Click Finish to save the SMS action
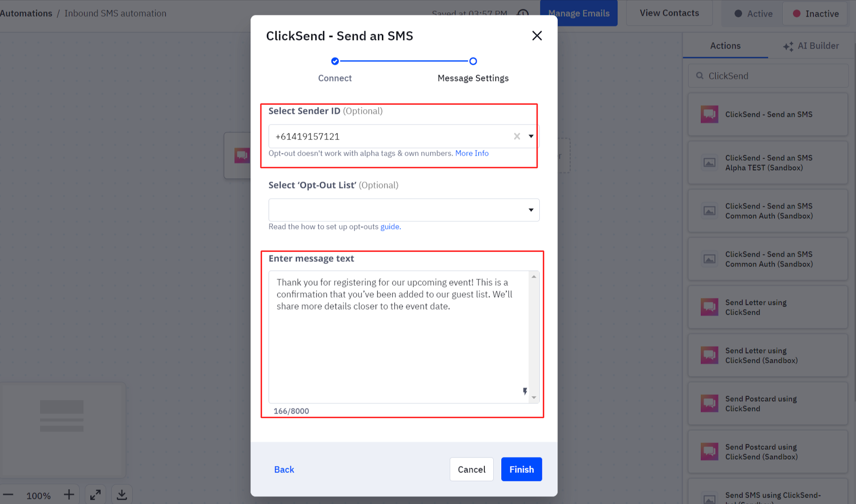Viewport: 856px width, 504px height. [522, 469]
